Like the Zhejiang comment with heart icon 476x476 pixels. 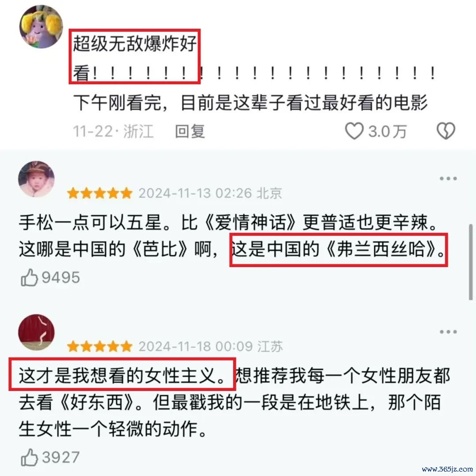point(354,131)
